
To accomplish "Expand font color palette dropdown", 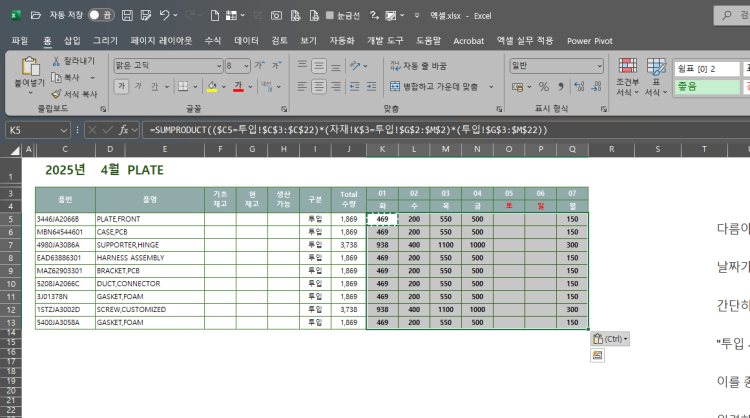I will [250, 87].
